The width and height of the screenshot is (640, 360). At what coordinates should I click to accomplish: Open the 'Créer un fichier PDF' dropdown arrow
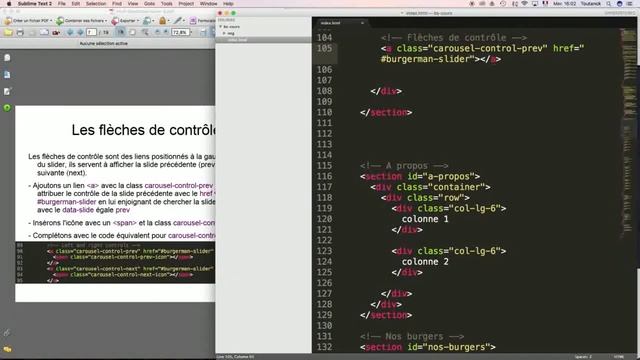click(51, 20)
